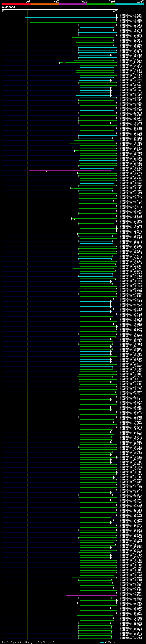This screenshot has width=146, height=644.
Task: Click the orange ~40% legend color segment
Action: [45, 4]
